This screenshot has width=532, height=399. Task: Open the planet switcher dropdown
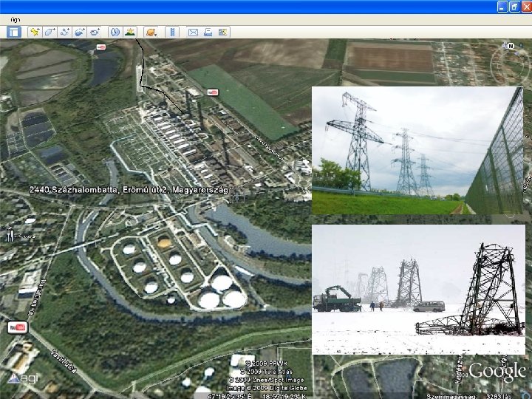pos(151,32)
